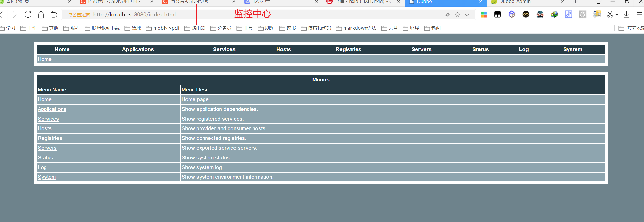Click the browser back arrow
This screenshot has width=644, height=222.
click(x=2, y=15)
